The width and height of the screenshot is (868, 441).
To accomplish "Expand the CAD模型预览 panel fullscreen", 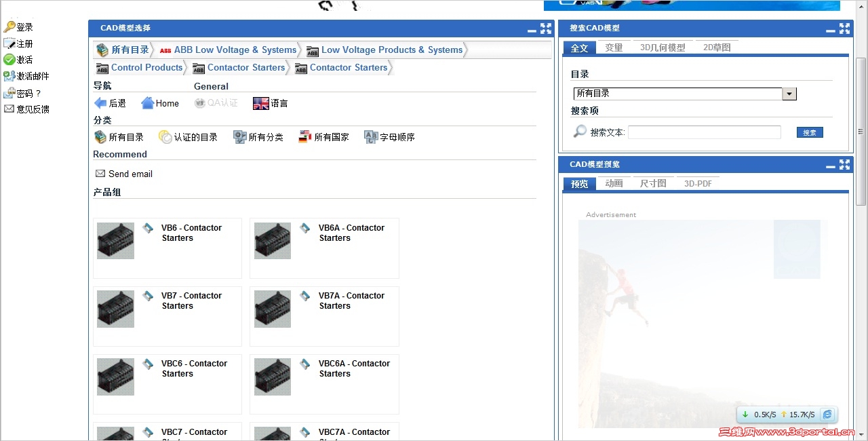I will pos(844,164).
